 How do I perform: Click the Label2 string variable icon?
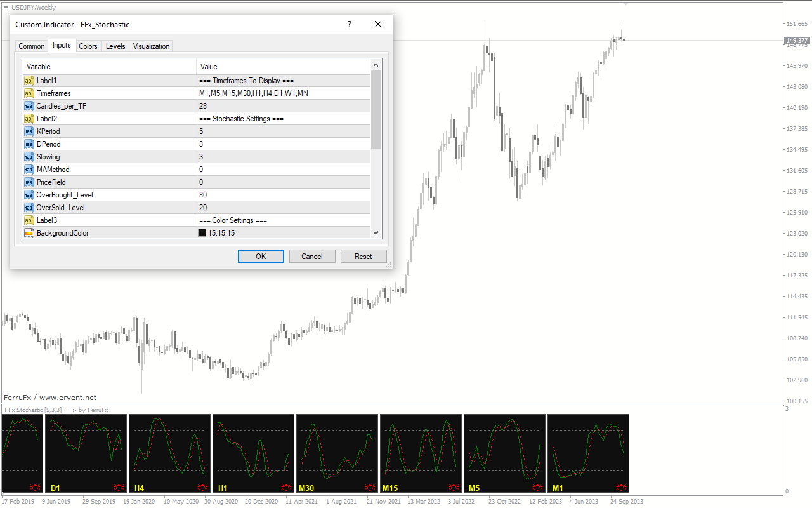[29, 119]
